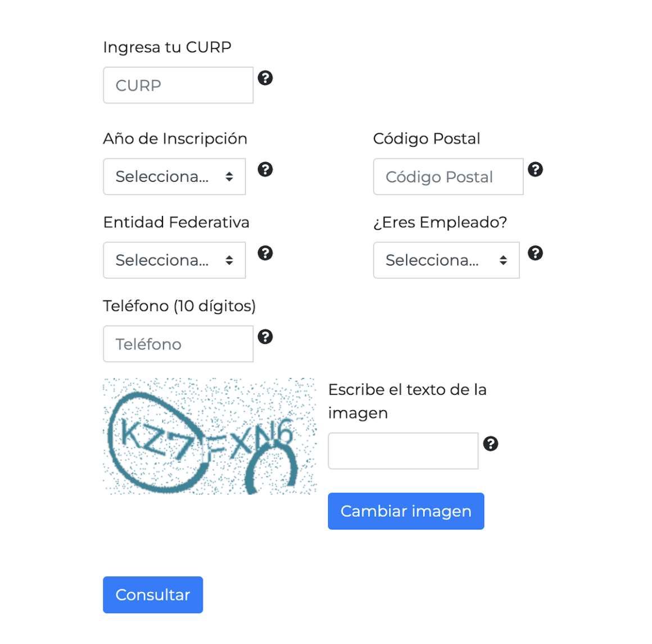The image size is (652, 644).
Task: Click help icon beside Año de Inscripción
Action: coord(265,169)
